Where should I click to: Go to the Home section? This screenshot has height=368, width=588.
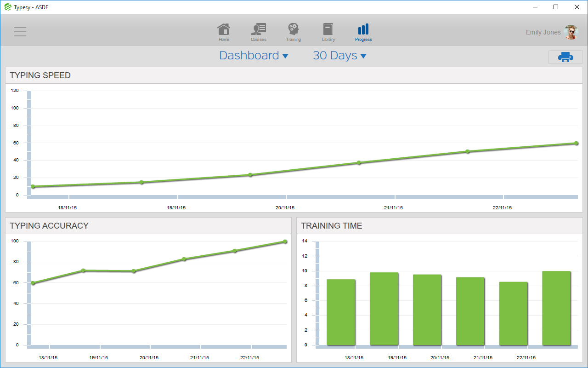tap(224, 32)
